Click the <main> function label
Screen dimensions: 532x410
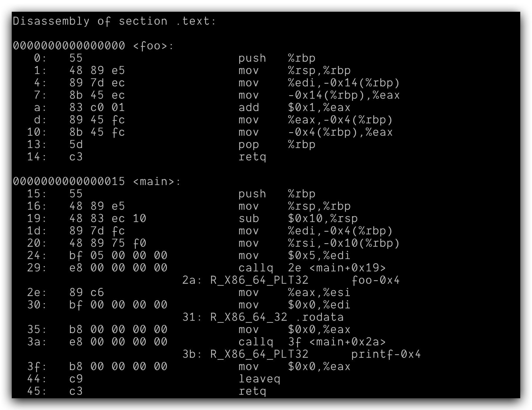(157, 182)
